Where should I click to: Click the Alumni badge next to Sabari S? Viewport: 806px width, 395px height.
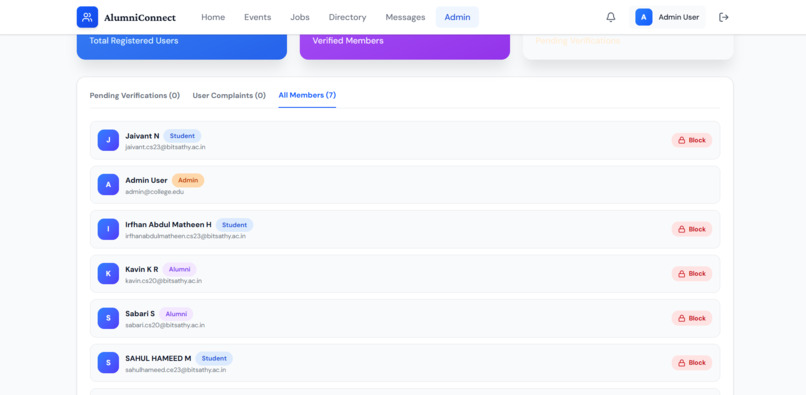[176, 314]
